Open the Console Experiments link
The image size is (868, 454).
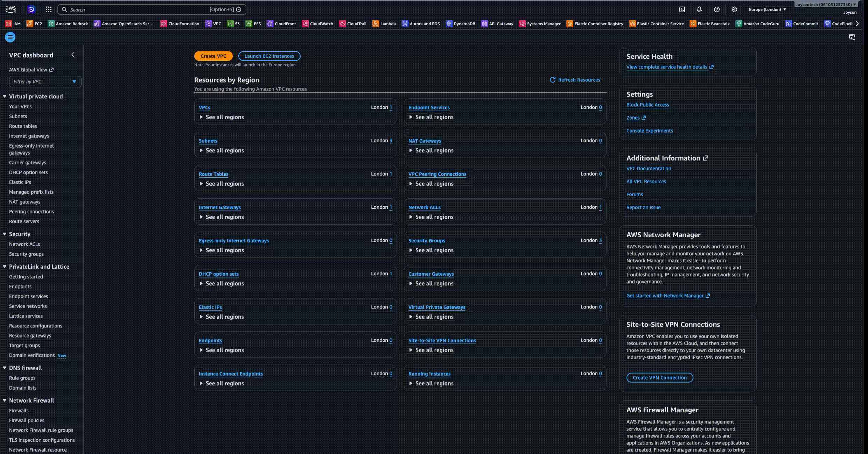point(650,130)
